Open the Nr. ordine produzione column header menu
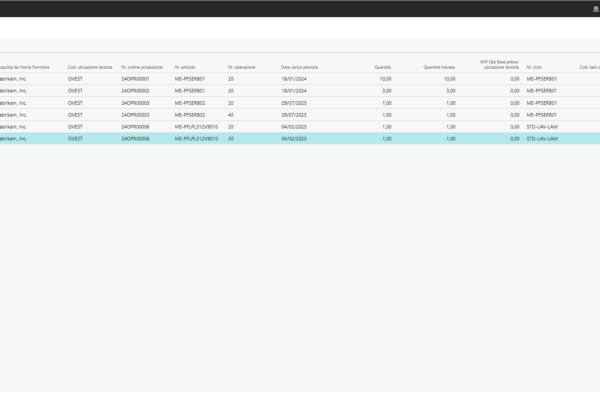 pos(141,67)
